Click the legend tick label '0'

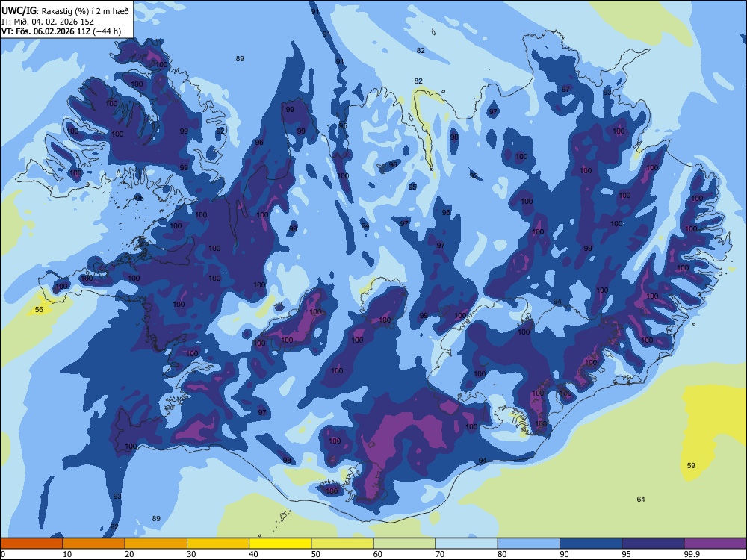point(3,554)
